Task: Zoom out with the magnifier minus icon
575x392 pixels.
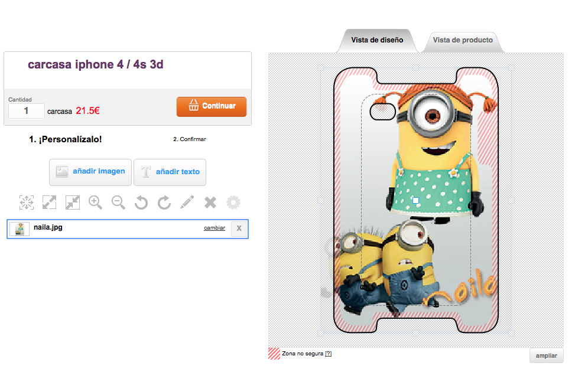Action: point(118,202)
